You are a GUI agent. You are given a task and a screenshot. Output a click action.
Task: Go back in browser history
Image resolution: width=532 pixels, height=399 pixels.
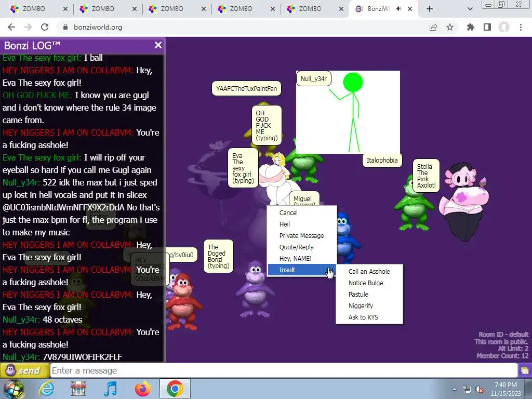(x=11, y=27)
